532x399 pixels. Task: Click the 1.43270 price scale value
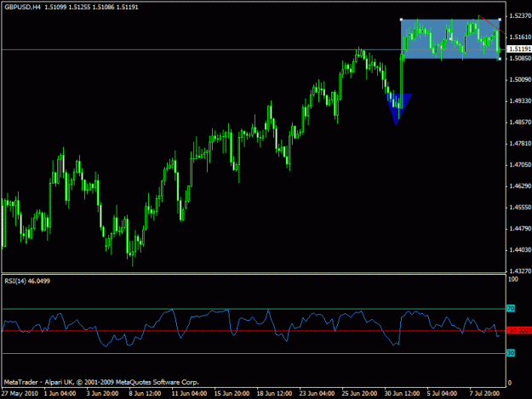(520, 271)
